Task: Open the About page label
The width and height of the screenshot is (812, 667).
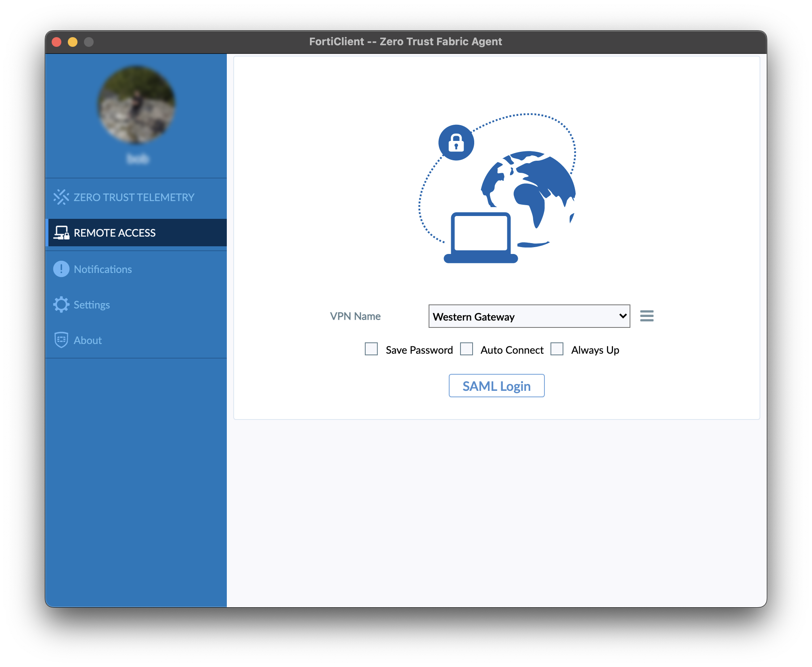Action: pyautogui.click(x=88, y=340)
